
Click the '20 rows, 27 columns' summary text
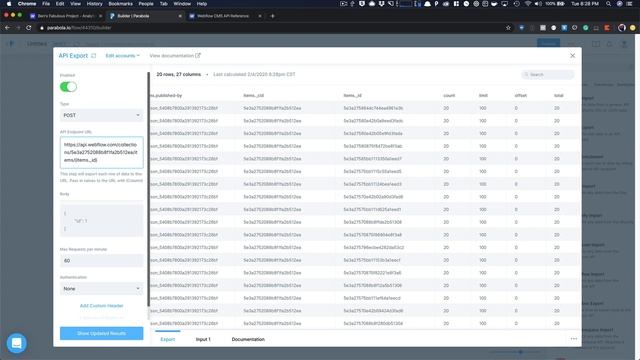click(178, 74)
